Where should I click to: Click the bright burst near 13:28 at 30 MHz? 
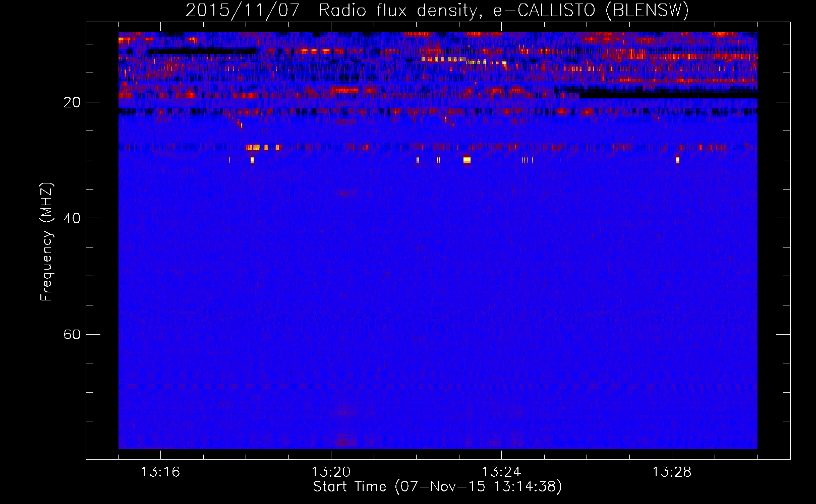click(x=677, y=160)
